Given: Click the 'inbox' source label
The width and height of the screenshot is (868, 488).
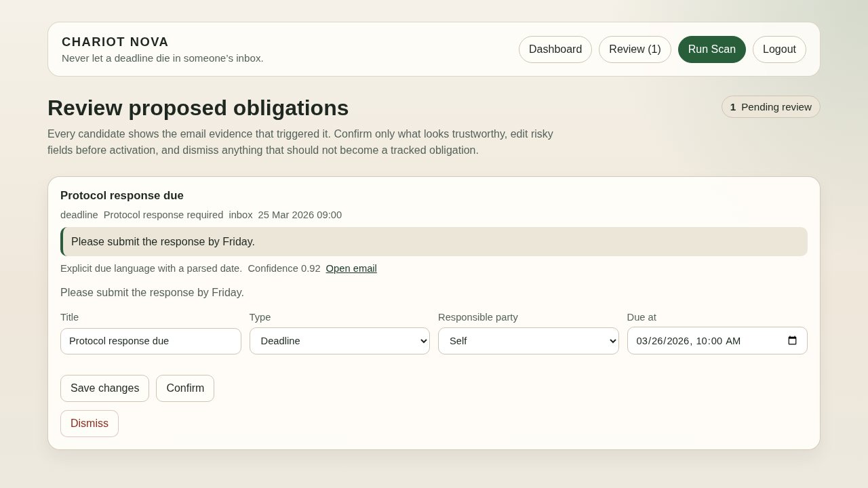Looking at the screenshot, I should click(x=241, y=215).
